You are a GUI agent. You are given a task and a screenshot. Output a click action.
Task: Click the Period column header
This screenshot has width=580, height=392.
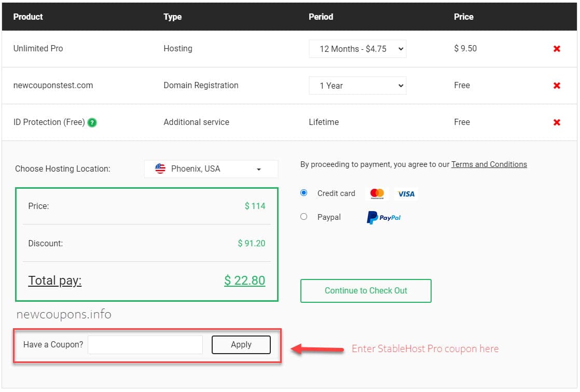(x=321, y=17)
